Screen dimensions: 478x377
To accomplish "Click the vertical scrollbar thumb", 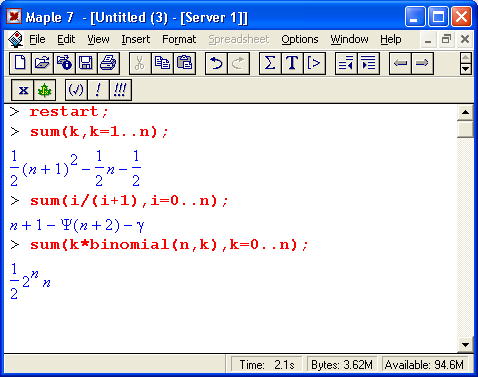I will (465, 129).
